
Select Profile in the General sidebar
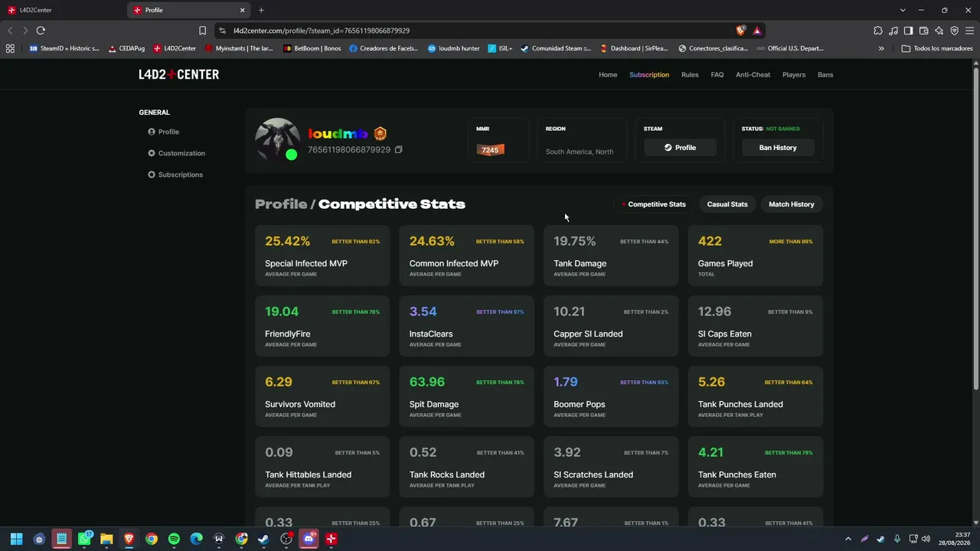pyautogui.click(x=164, y=132)
